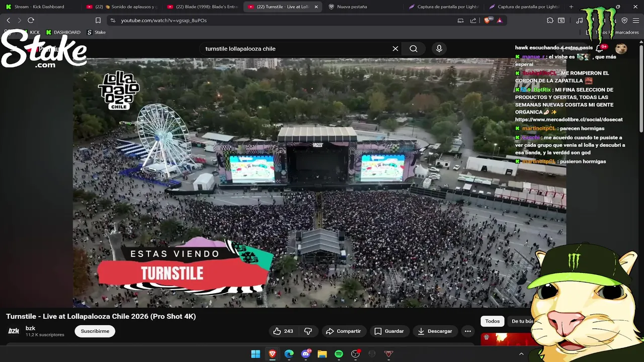
Task: Click chat message 'pusieron hormigas'
Action: (583, 161)
